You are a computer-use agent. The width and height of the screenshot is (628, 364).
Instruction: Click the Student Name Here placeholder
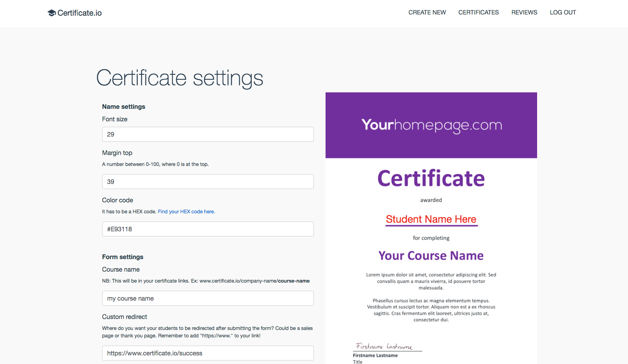(x=431, y=219)
